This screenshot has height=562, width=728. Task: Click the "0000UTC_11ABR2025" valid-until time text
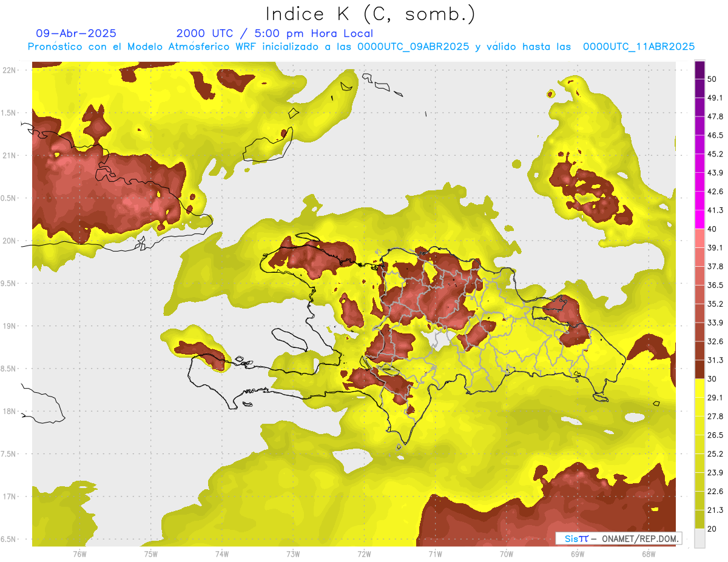coord(639,47)
